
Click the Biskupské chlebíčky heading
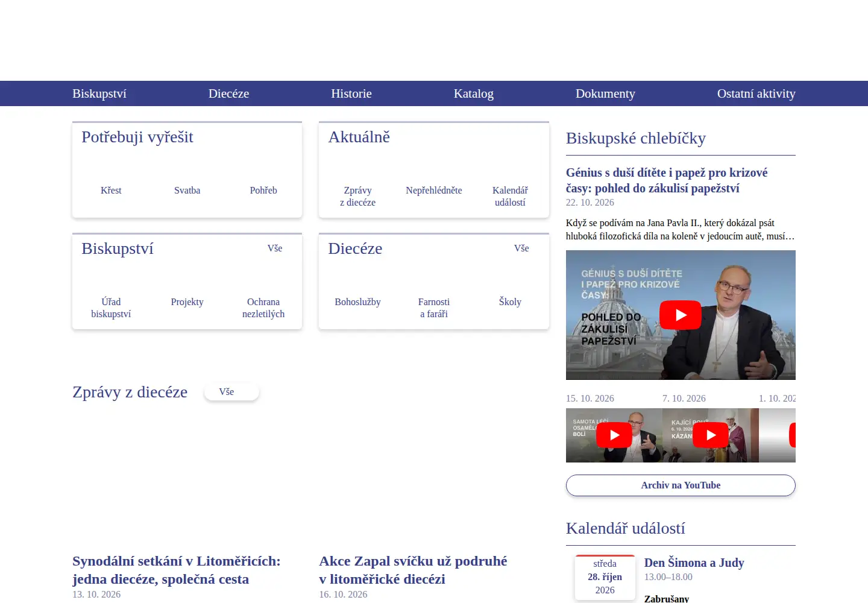[x=636, y=138]
